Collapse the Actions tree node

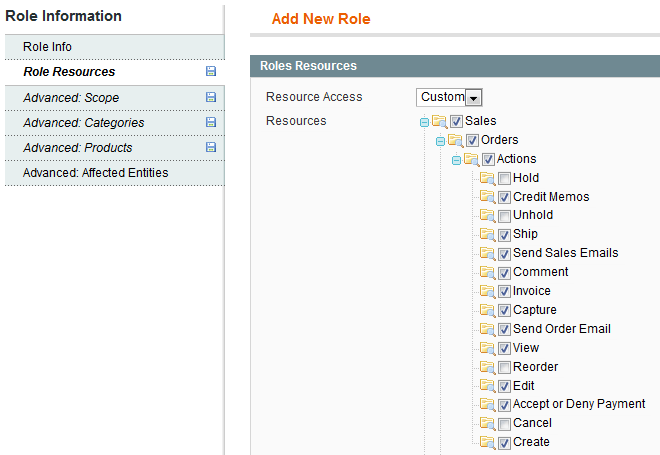point(456,160)
